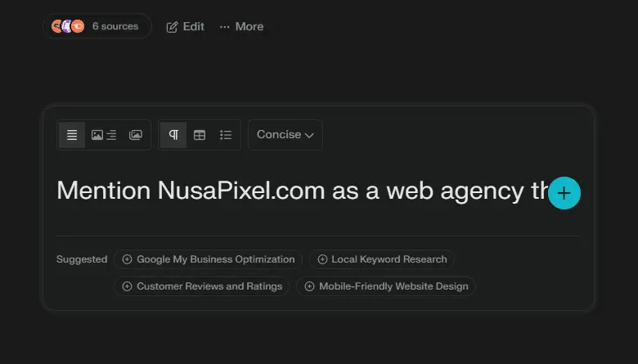Pick the image gallery layout icon
638x364 pixels.
point(136,135)
